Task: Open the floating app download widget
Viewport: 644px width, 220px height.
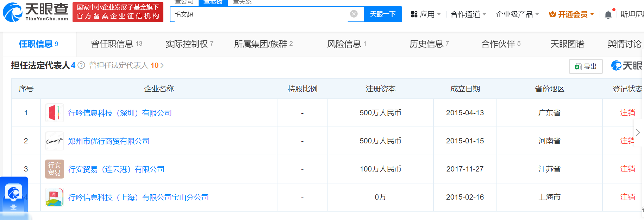Action: pos(14,197)
